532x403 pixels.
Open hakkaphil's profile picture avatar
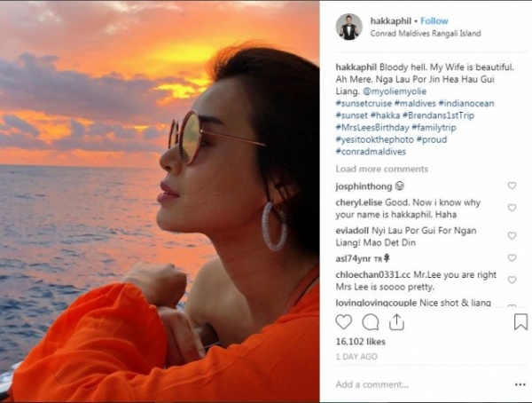pos(348,27)
